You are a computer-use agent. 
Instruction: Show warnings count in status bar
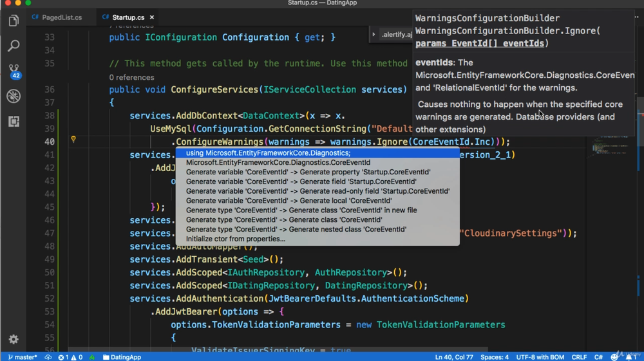78,357
